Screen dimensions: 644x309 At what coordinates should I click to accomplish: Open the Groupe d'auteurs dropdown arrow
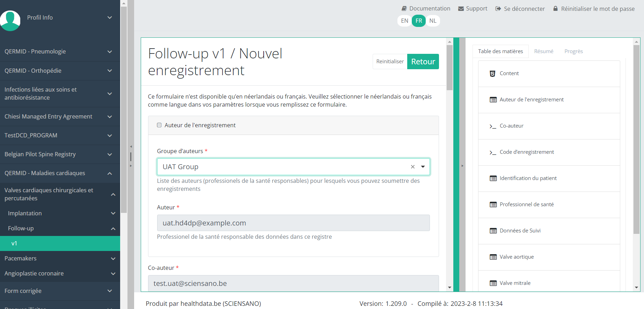click(423, 167)
